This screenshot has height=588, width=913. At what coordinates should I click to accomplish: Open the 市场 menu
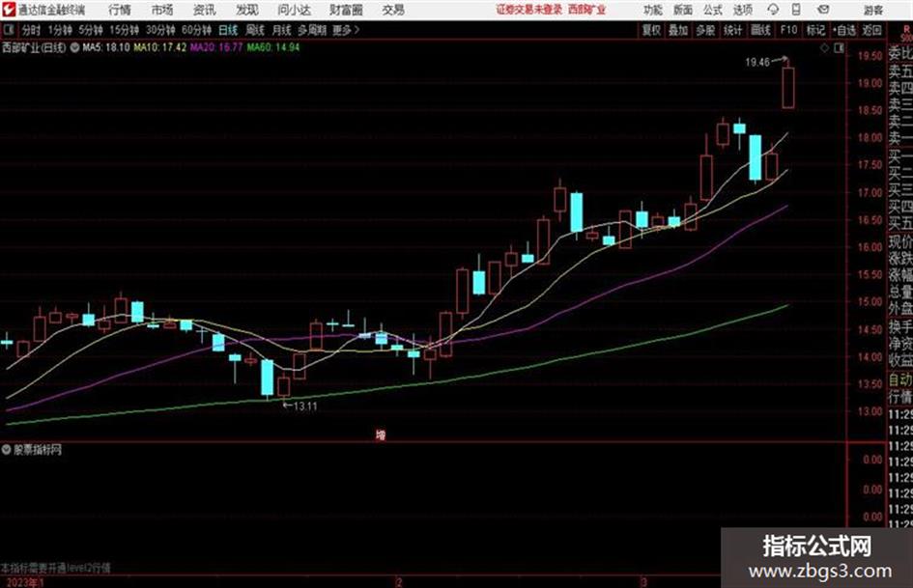[x=162, y=10]
